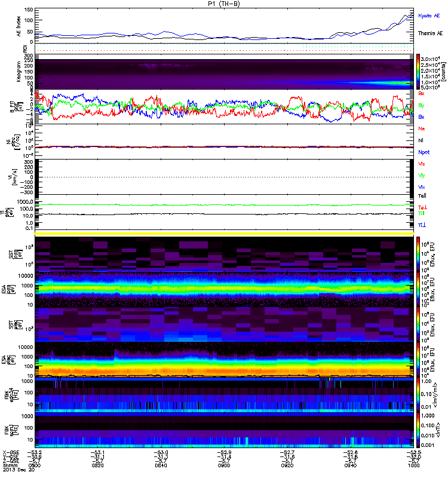The width and height of the screenshot is (448, 478).
Task: Click inside the Keogram image panel
Action: [224, 74]
